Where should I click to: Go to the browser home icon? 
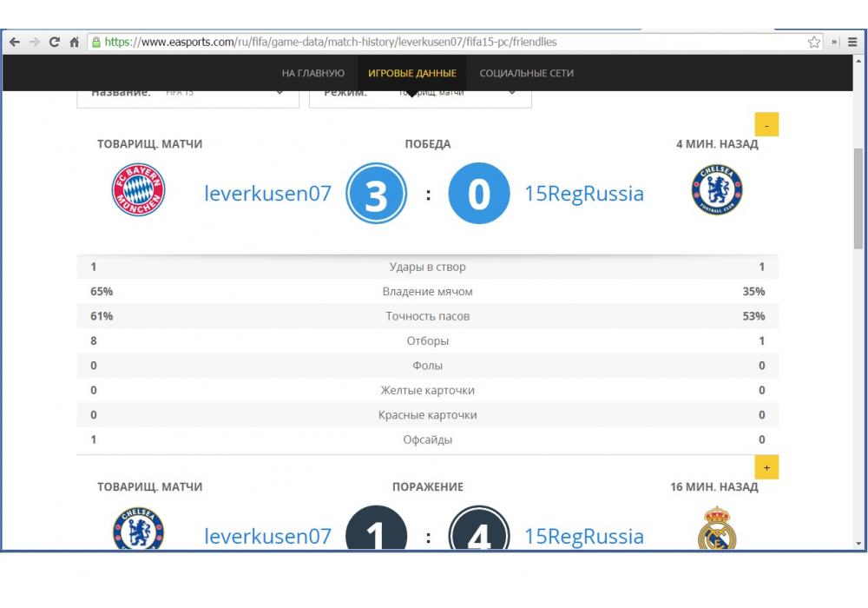[74, 42]
